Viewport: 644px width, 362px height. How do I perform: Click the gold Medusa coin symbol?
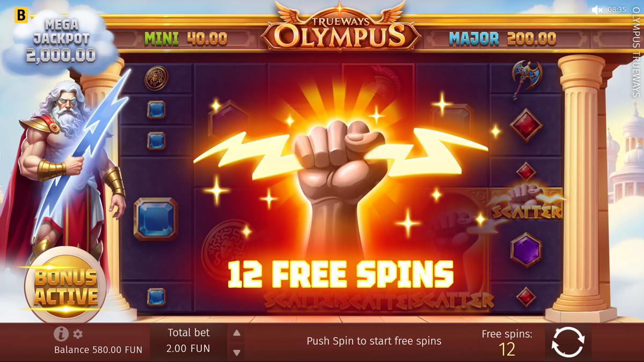156,79
